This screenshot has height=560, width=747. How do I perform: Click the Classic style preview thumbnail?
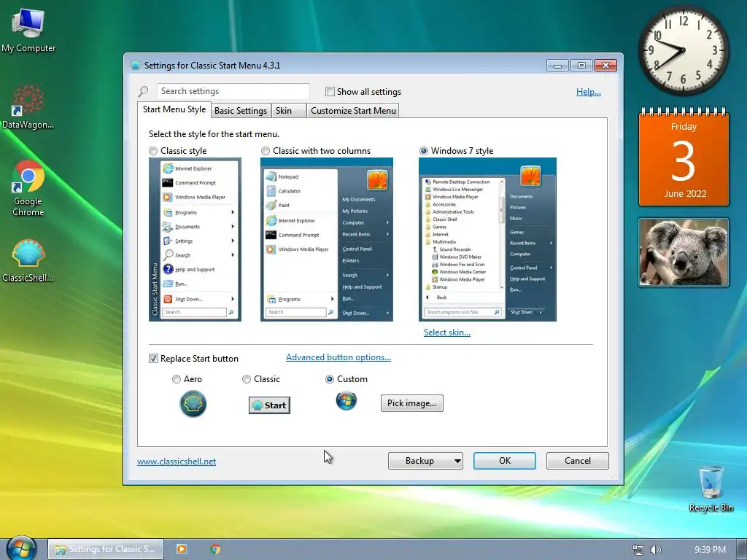point(195,239)
